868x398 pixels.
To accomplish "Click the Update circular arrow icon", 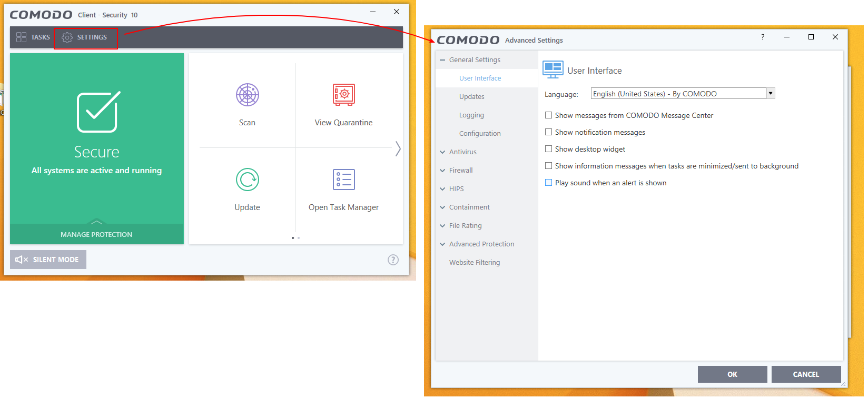I will [247, 180].
